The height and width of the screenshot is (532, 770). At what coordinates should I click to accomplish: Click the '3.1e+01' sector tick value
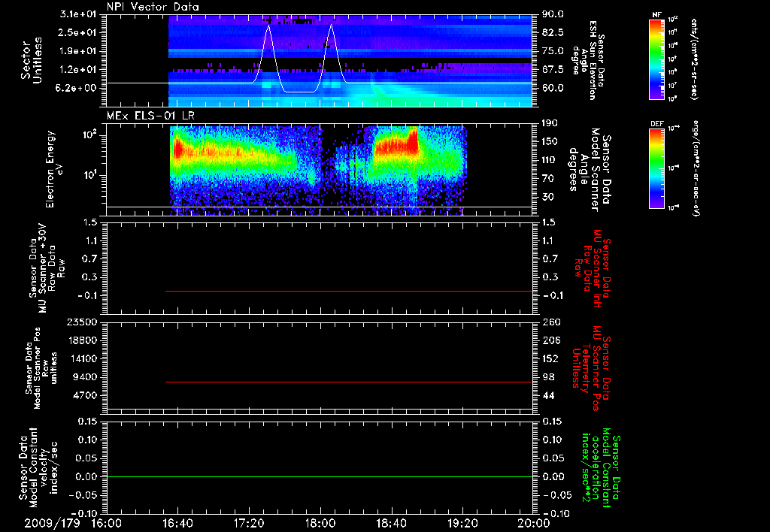pos(78,14)
